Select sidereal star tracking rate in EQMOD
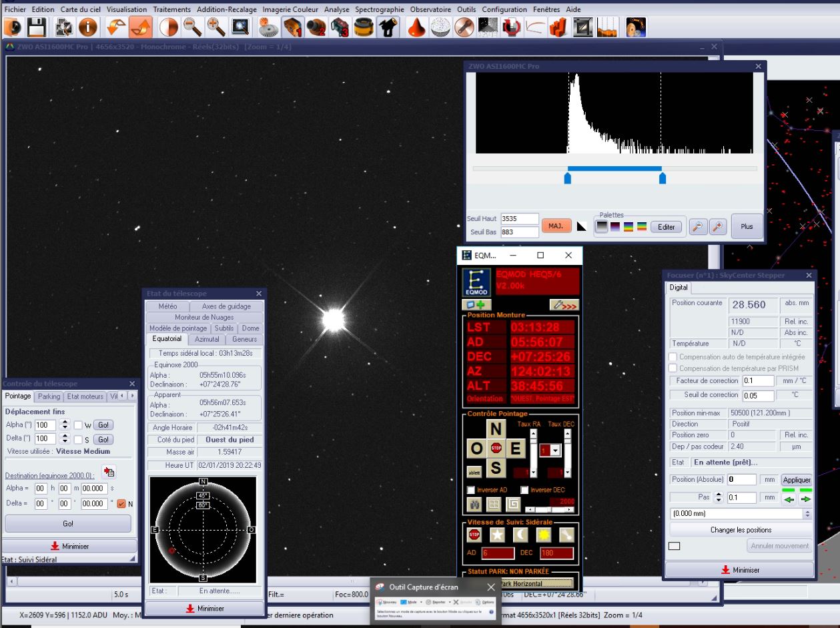 click(x=496, y=535)
